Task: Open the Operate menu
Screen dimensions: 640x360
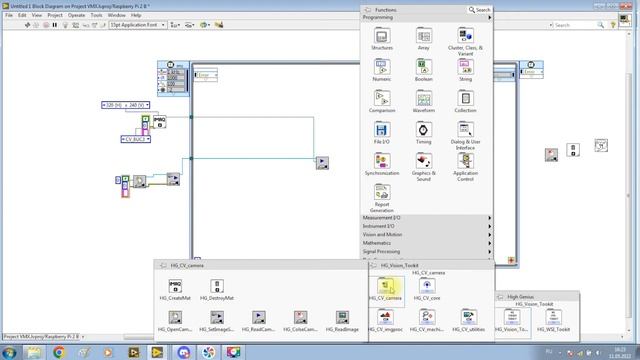Action: [x=76, y=15]
